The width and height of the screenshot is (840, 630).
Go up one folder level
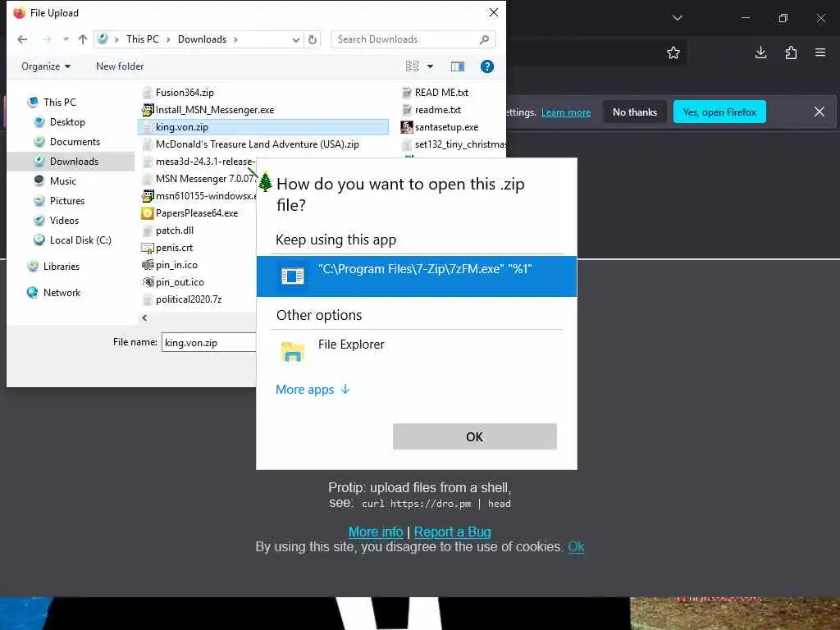(x=83, y=39)
